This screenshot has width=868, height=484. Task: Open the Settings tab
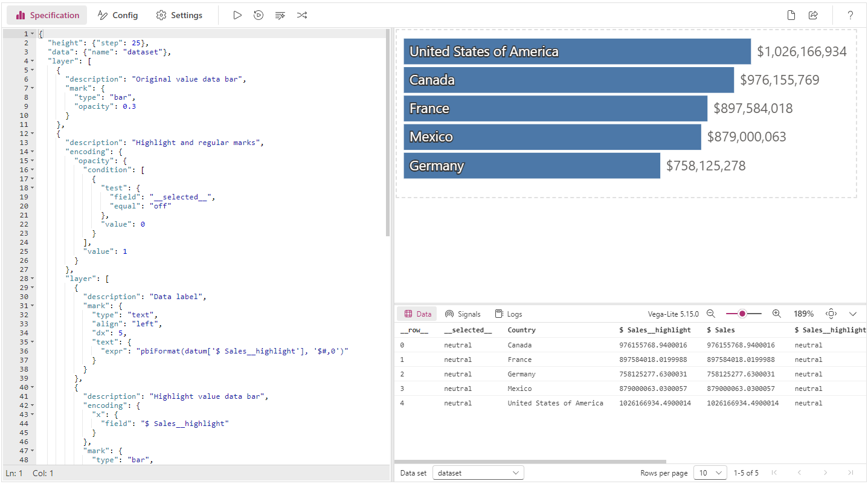(179, 15)
